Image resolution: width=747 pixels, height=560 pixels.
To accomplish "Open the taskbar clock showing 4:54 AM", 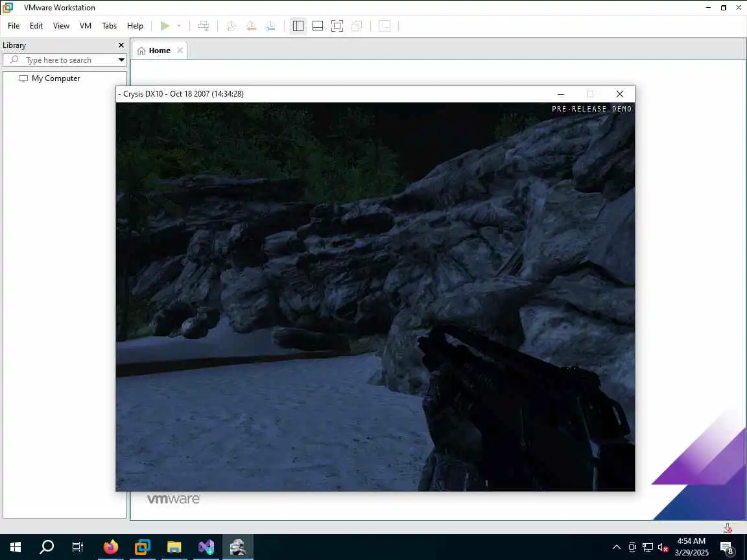I will 692,547.
